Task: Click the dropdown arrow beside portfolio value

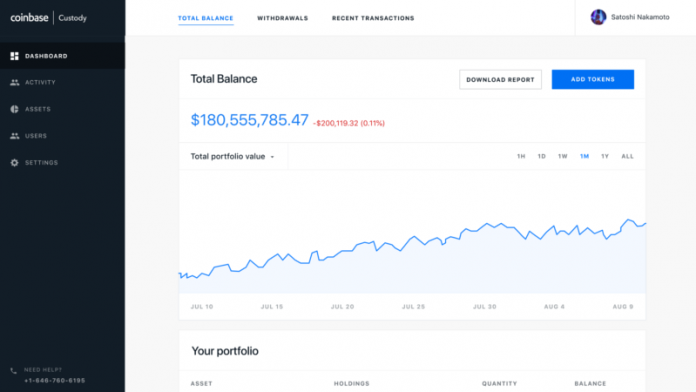Action: pyautogui.click(x=272, y=157)
